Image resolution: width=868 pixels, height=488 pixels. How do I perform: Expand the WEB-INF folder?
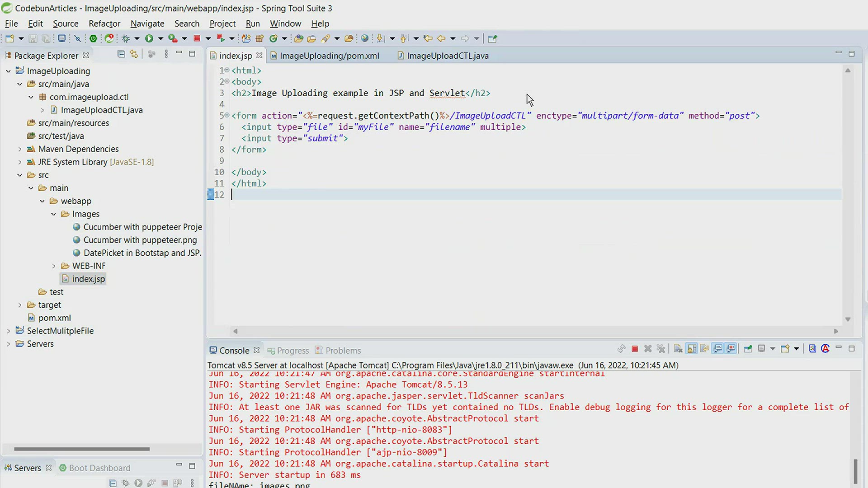tap(53, 266)
